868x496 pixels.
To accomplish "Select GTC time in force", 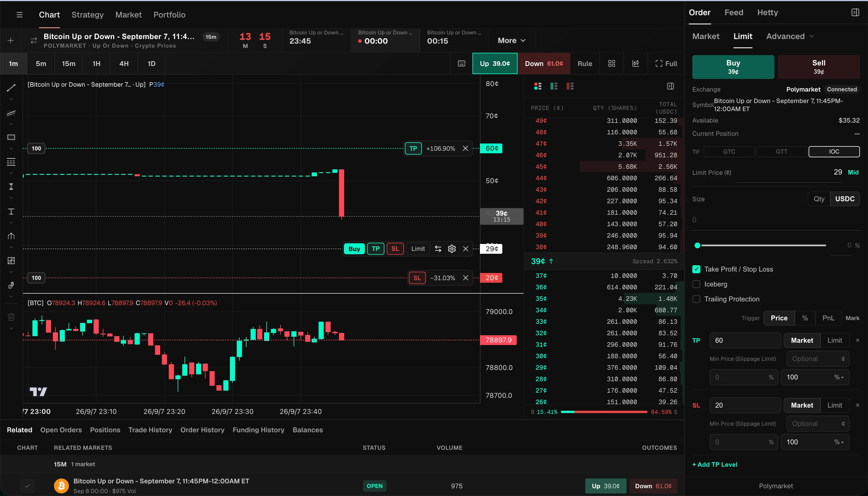I will click(729, 152).
